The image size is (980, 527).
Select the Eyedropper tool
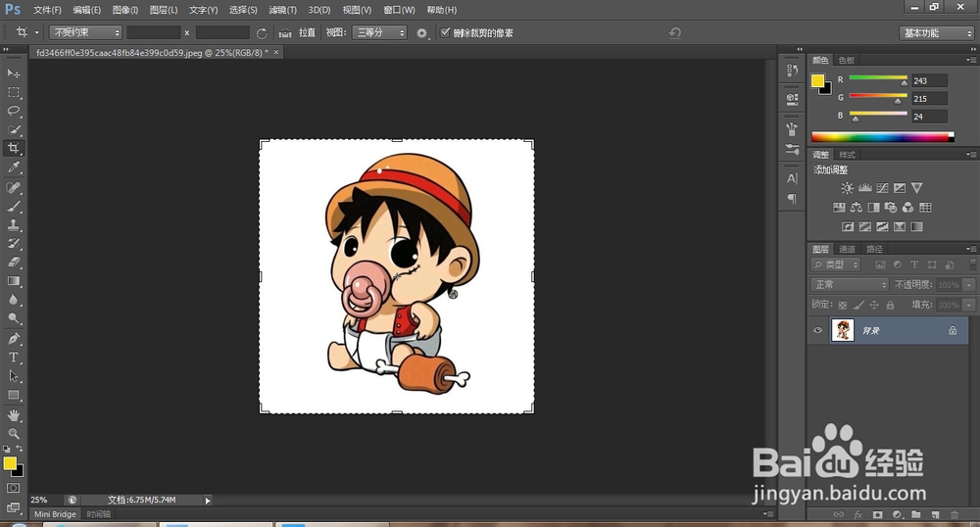[x=13, y=168]
